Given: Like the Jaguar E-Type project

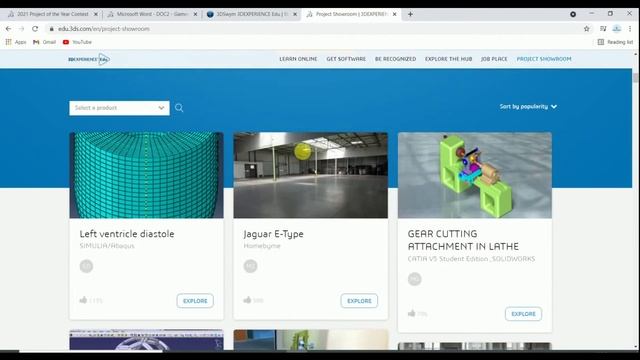Looking at the screenshot, I should pos(247,300).
